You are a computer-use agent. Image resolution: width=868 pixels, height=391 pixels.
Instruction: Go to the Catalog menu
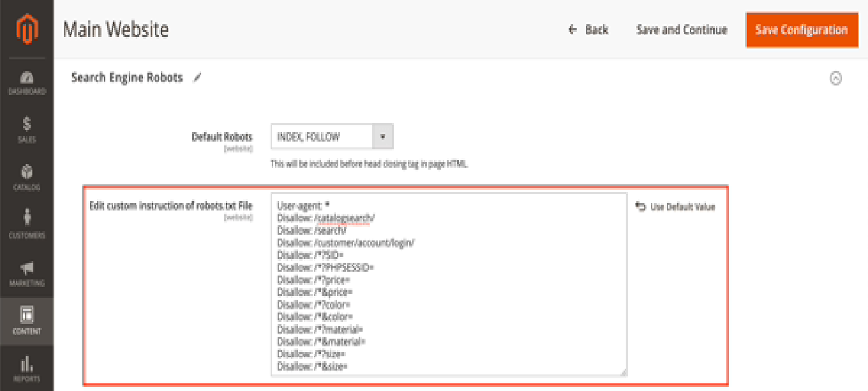click(27, 178)
